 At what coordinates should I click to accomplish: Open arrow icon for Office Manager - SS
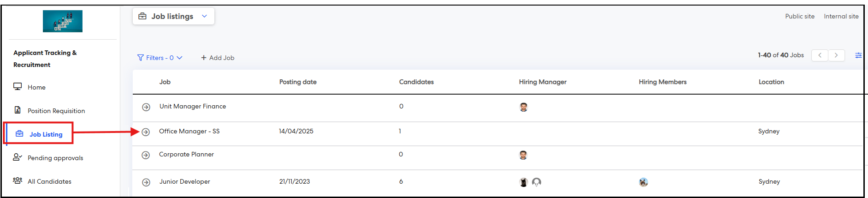pyautogui.click(x=146, y=132)
